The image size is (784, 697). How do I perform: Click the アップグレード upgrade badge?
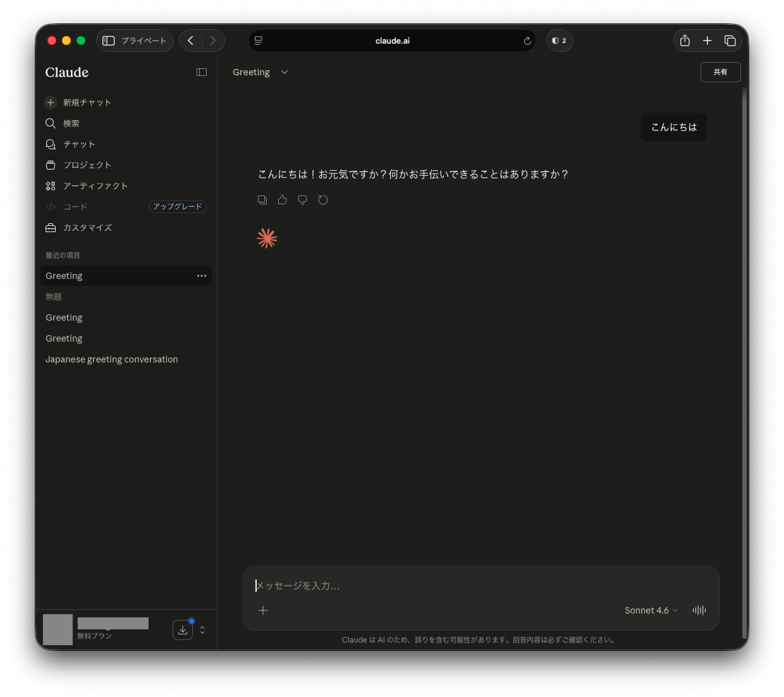point(178,207)
